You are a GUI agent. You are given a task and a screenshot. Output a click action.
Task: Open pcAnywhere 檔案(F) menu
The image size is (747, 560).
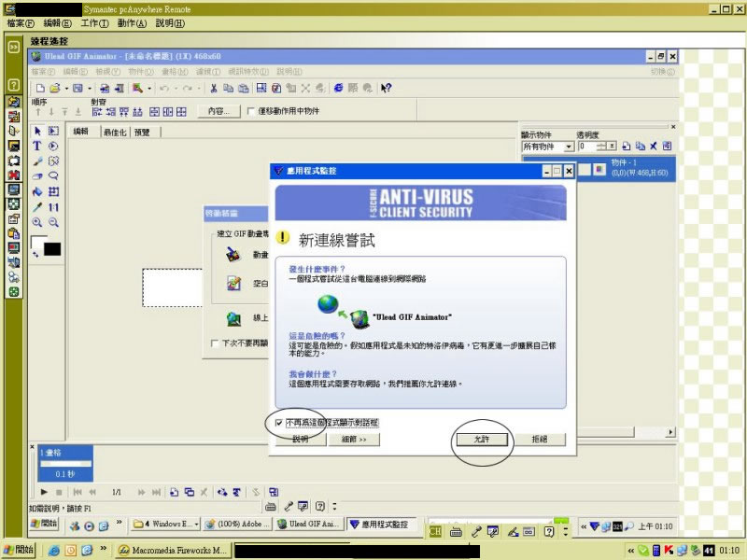[x=21, y=22]
